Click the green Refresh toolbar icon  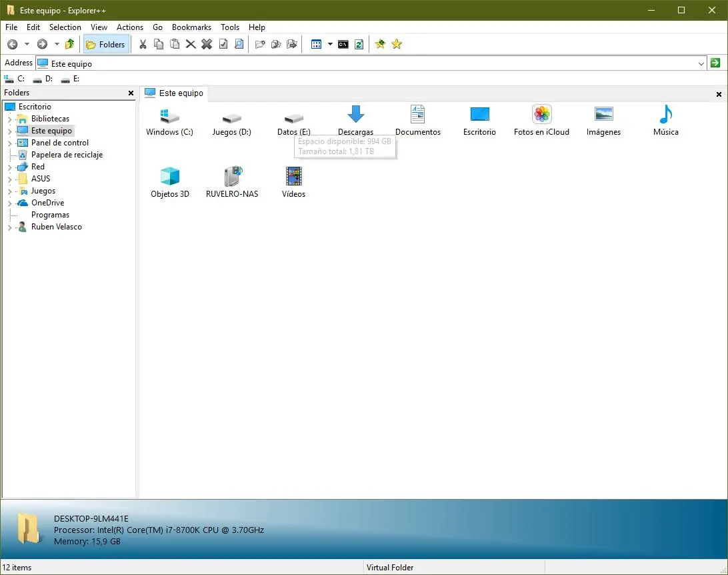(x=359, y=45)
